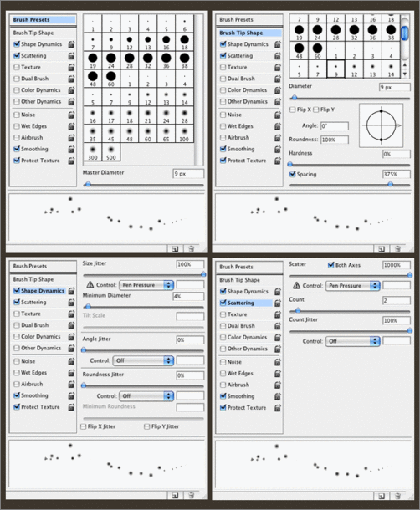Screen dimensions: 420x510
Task: Lock Texture in the Scatter panel
Action: coord(278,314)
